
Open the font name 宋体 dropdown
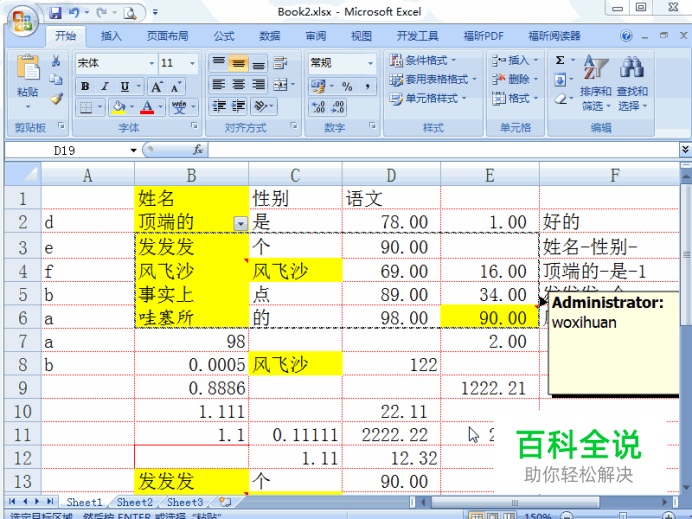(x=151, y=64)
